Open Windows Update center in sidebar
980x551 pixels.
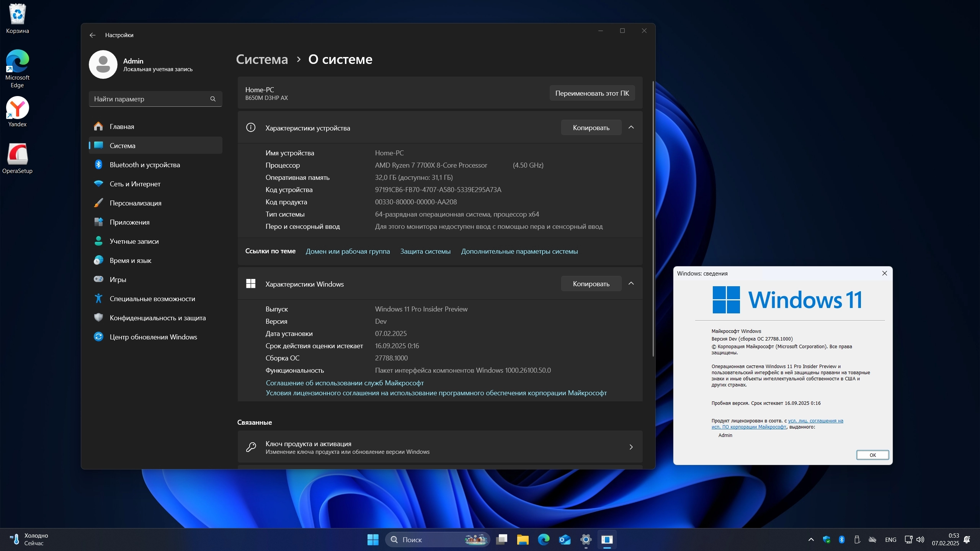tap(153, 337)
